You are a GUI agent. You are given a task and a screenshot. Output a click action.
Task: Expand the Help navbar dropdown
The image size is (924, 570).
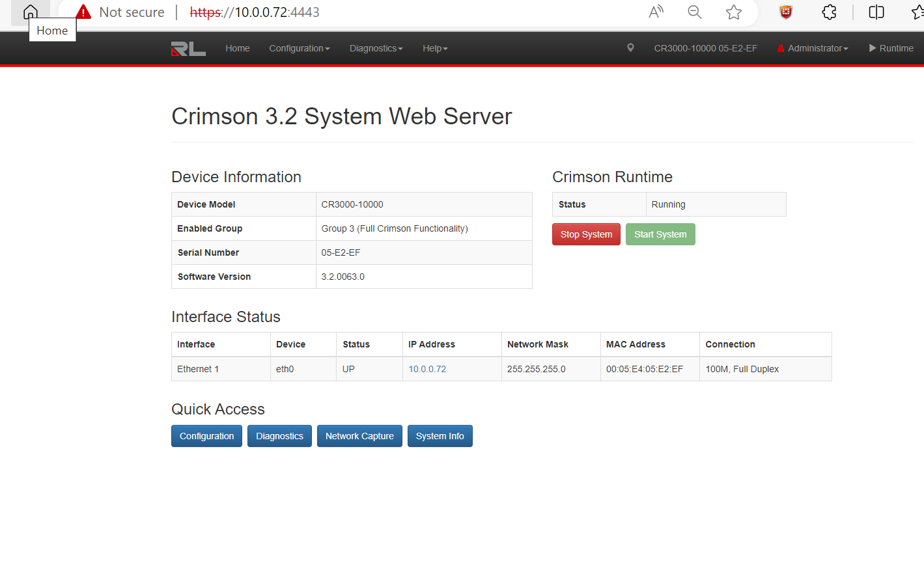tap(435, 48)
